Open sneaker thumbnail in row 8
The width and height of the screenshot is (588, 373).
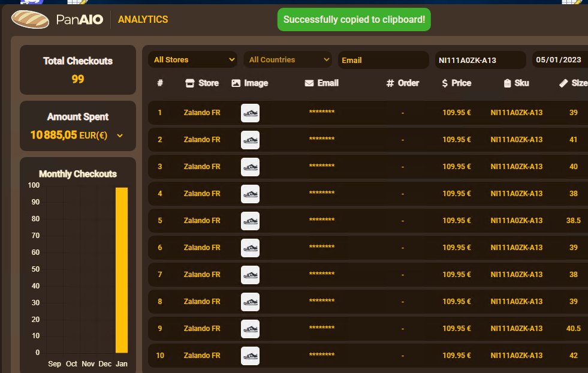tap(250, 302)
